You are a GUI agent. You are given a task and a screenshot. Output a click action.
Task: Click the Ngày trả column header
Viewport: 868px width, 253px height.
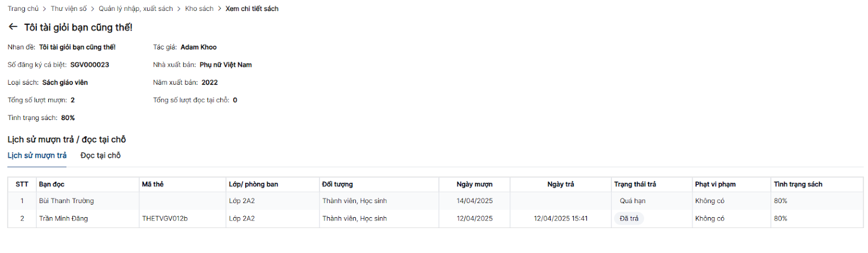(x=560, y=185)
